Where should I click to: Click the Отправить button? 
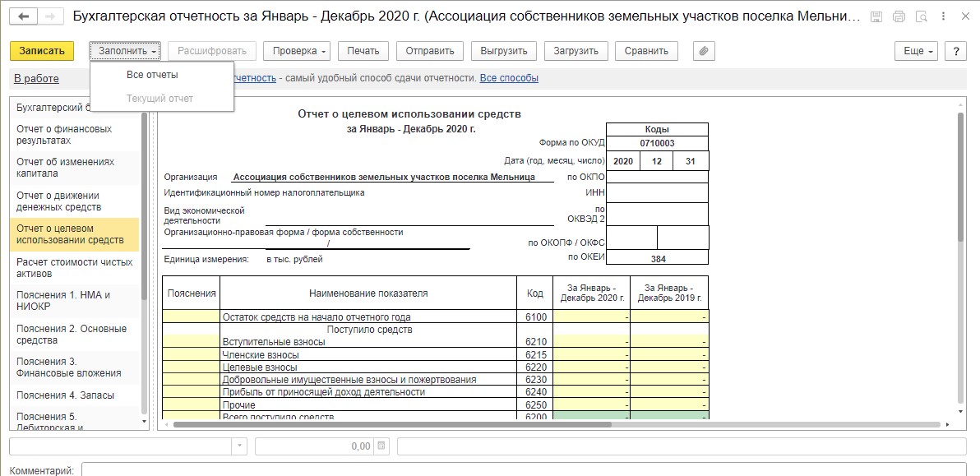pos(430,51)
